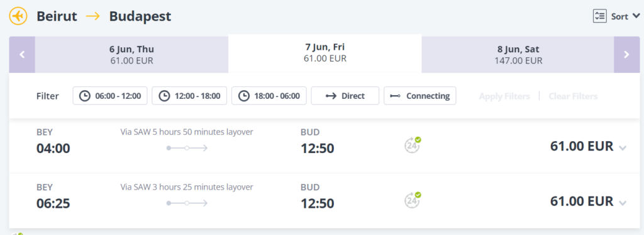Viewport: 644px width, 235px height.
Task: Go to next dates with the right arrow
Action: tap(627, 54)
